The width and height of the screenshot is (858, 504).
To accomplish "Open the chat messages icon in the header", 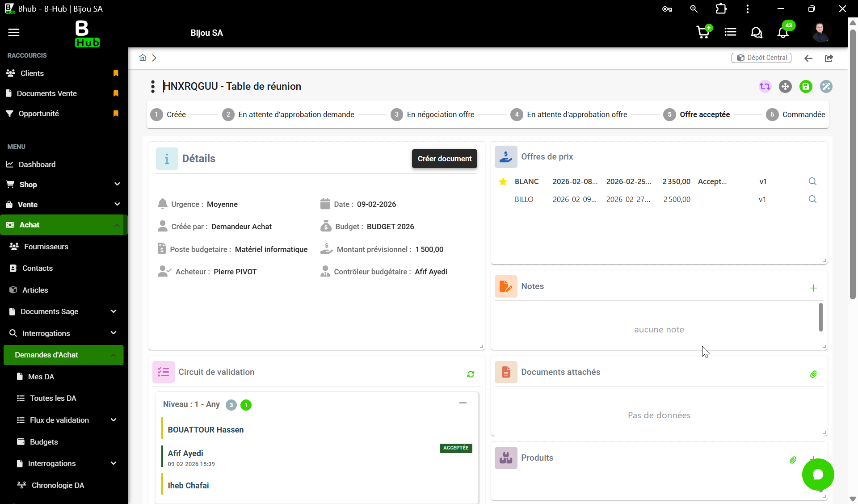I will click(757, 33).
